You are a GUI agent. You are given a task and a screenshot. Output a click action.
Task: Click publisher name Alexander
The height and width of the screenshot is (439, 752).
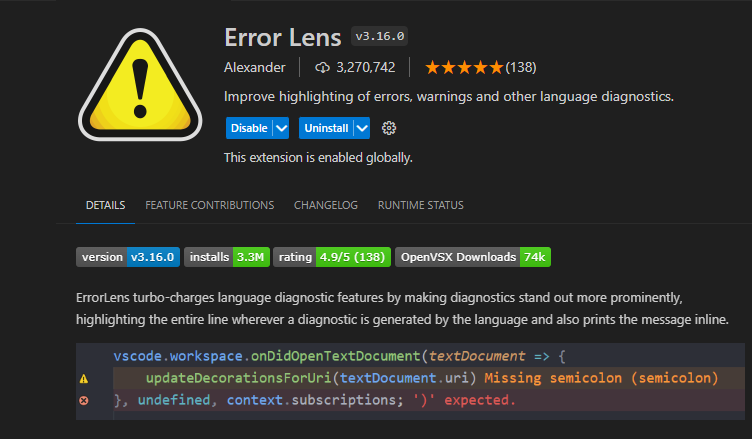tap(255, 68)
